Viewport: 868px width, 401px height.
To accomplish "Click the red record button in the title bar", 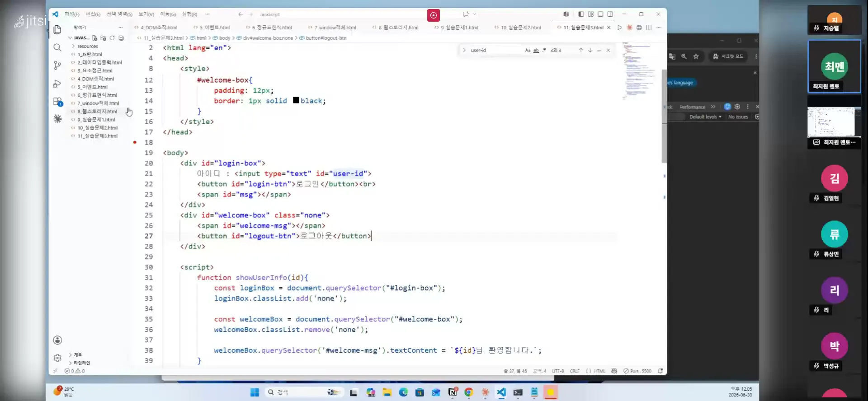I will pyautogui.click(x=433, y=15).
